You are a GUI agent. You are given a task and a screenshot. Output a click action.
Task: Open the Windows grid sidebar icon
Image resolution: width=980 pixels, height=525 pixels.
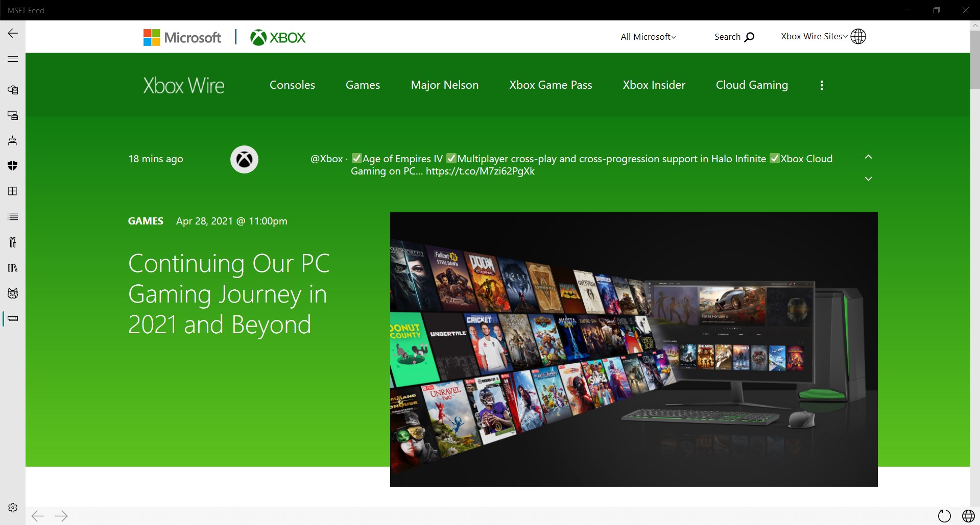click(13, 191)
